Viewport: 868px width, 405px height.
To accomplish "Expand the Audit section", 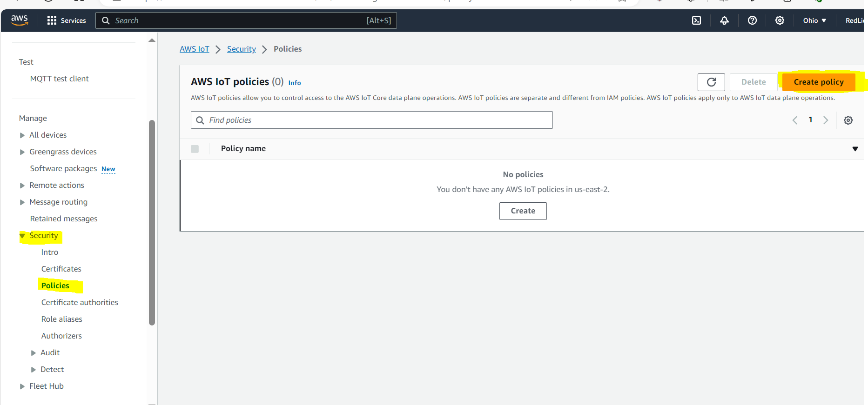I will (33, 353).
